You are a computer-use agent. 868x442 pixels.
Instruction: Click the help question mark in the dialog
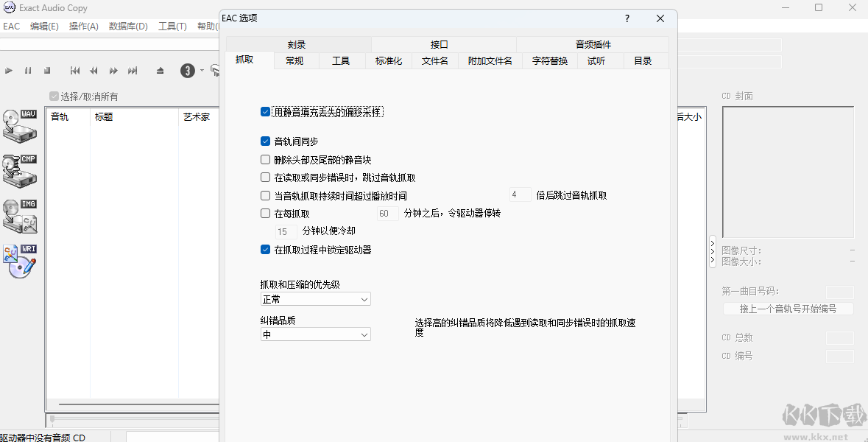pyautogui.click(x=627, y=18)
